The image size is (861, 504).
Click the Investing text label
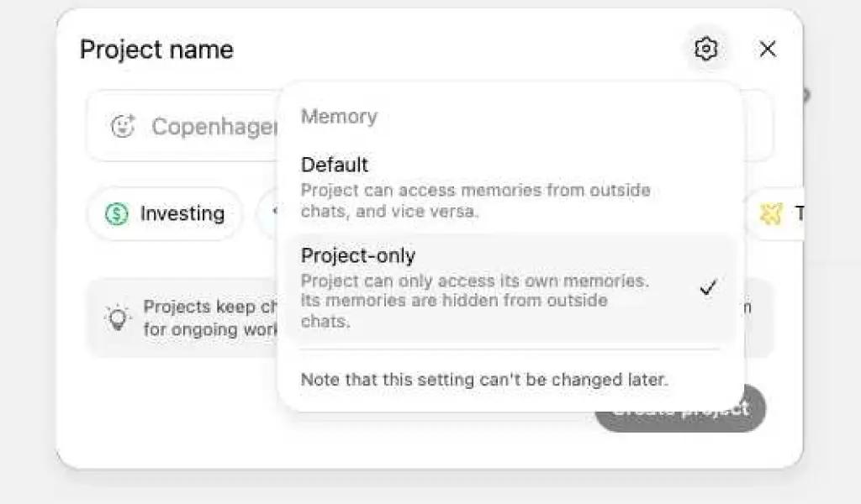click(x=181, y=214)
